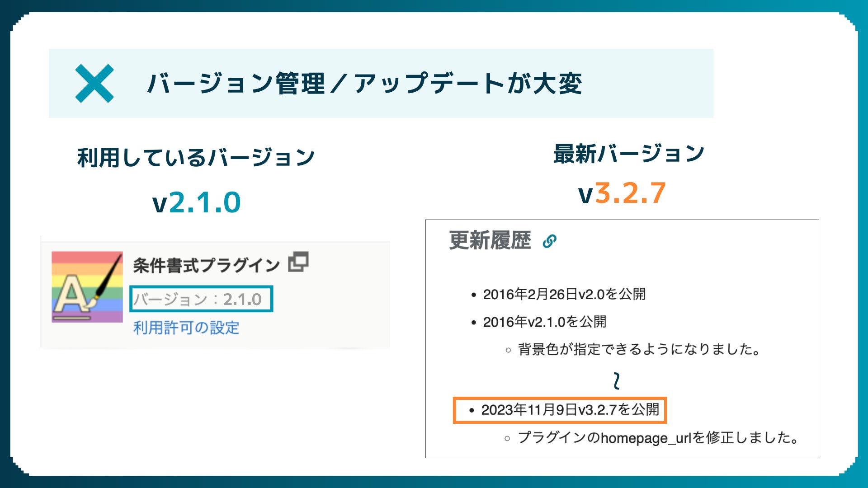This screenshot has width=868, height=488.
Task: Click the overlapping-windows icon beside the plugin name
Action: pos(298,262)
